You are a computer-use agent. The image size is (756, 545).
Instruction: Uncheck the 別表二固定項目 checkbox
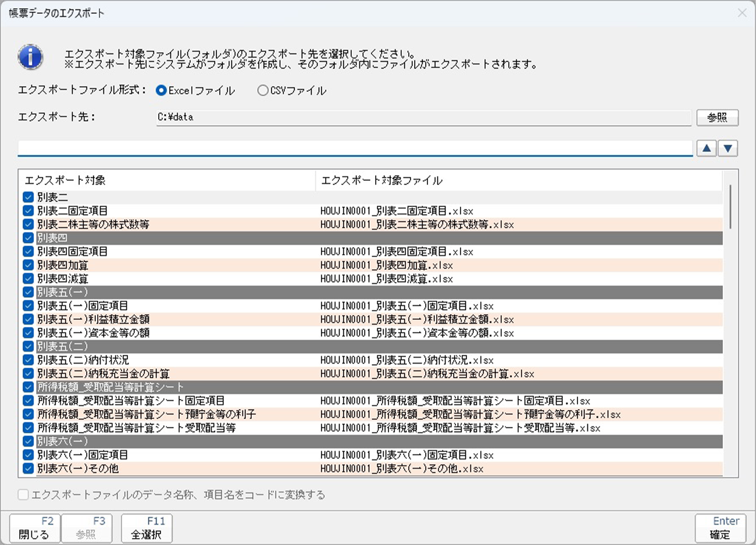[x=28, y=211]
